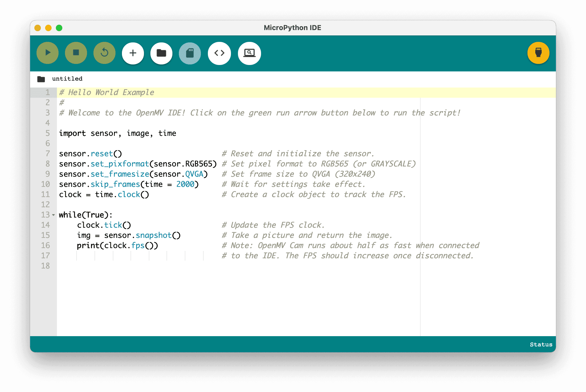Screen dimensions: 586x392
Task: Open the code examples viewer
Action: [x=219, y=53]
